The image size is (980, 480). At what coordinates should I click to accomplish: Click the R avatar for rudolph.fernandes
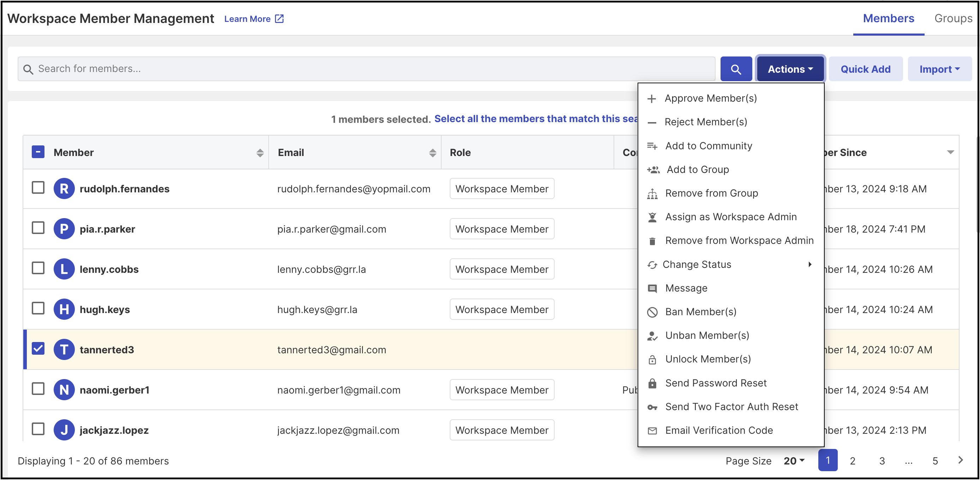(x=64, y=189)
